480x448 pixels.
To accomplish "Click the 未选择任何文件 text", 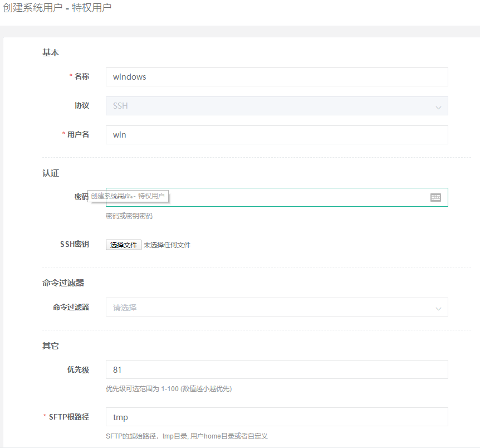I will [x=167, y=245].
